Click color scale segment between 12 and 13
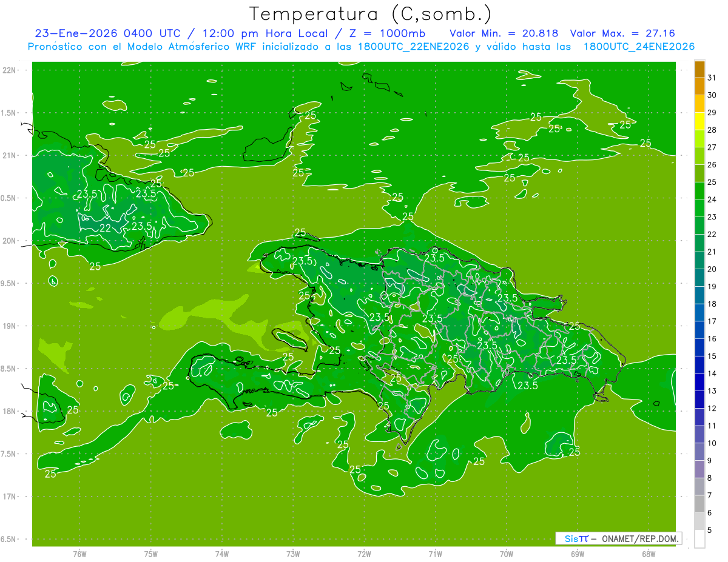Image resolution: width=728 pixels, height=562 pixels. [x=699, y=400]
